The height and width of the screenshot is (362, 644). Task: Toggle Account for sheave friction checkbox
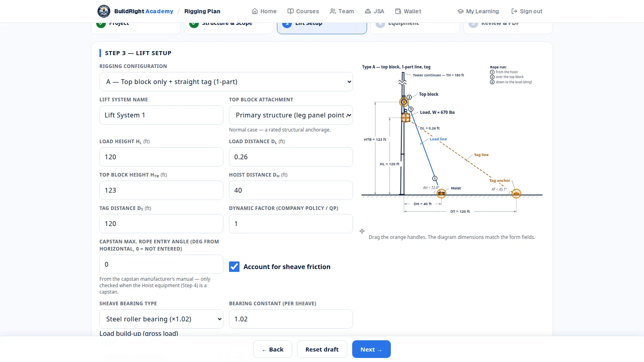coord(234,267)
